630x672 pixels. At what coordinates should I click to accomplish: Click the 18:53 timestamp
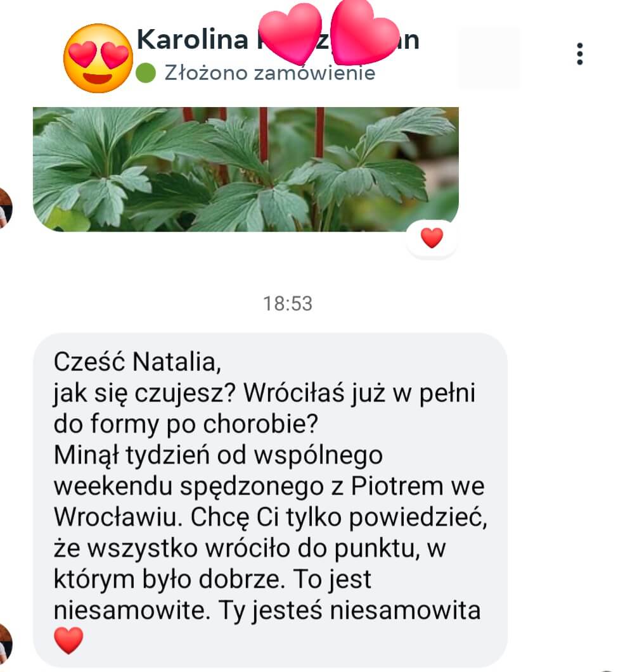point(288,303)
